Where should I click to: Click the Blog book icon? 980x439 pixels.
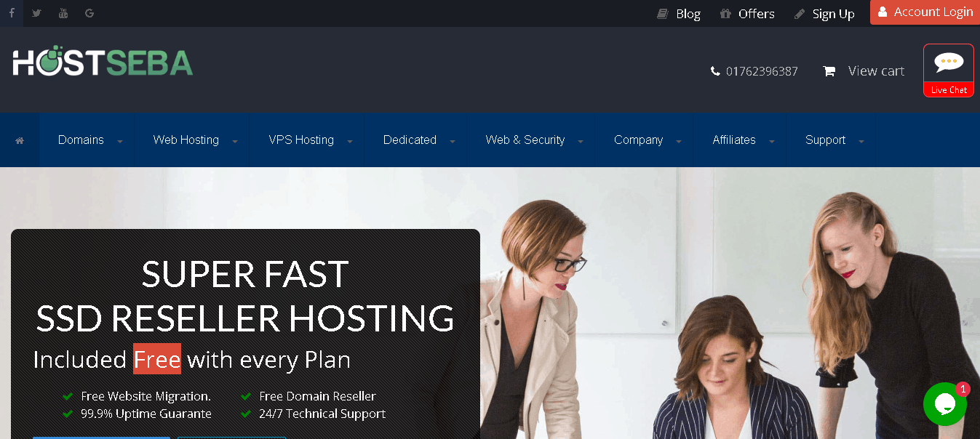pyautogui.click(x=662, y=14)
